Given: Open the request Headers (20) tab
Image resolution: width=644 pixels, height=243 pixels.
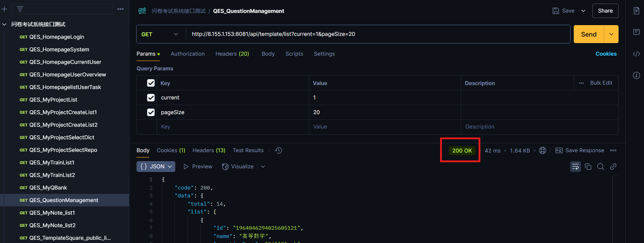Looking at the screenshot, I should [x=232, y=54].
